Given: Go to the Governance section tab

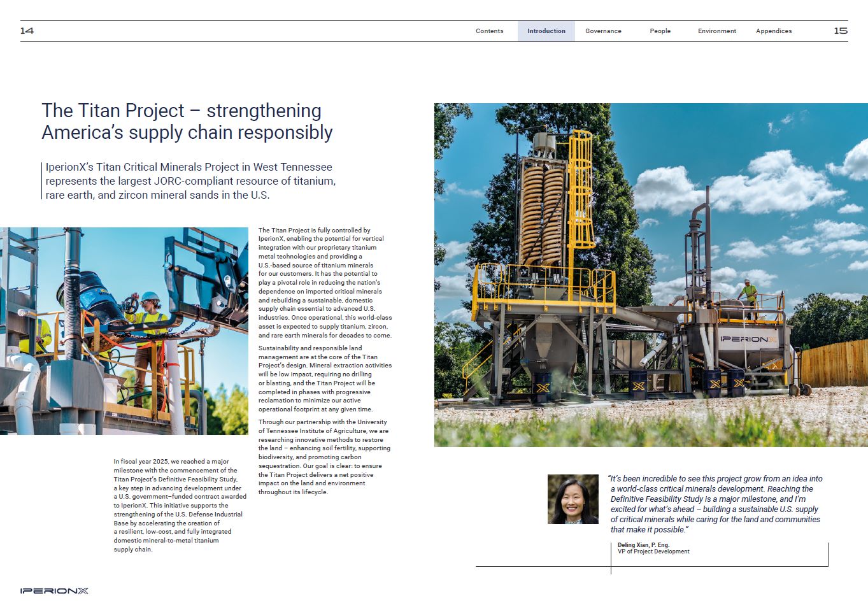Looking at the screenshot, I should (x=603, y=31).
